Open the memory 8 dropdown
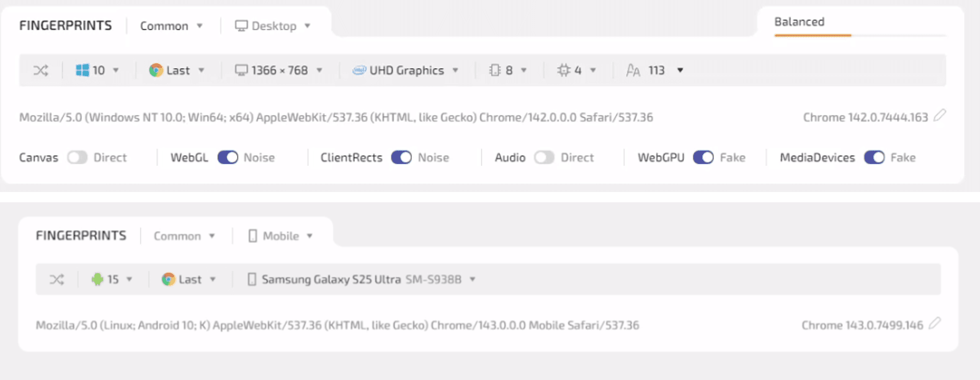Image resolution: width=980 pixels, height=380 pixels. [508, 70]
